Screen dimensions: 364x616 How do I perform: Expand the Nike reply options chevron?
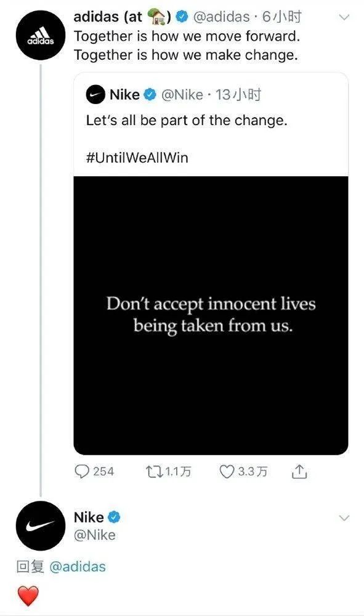coord(344,518)
